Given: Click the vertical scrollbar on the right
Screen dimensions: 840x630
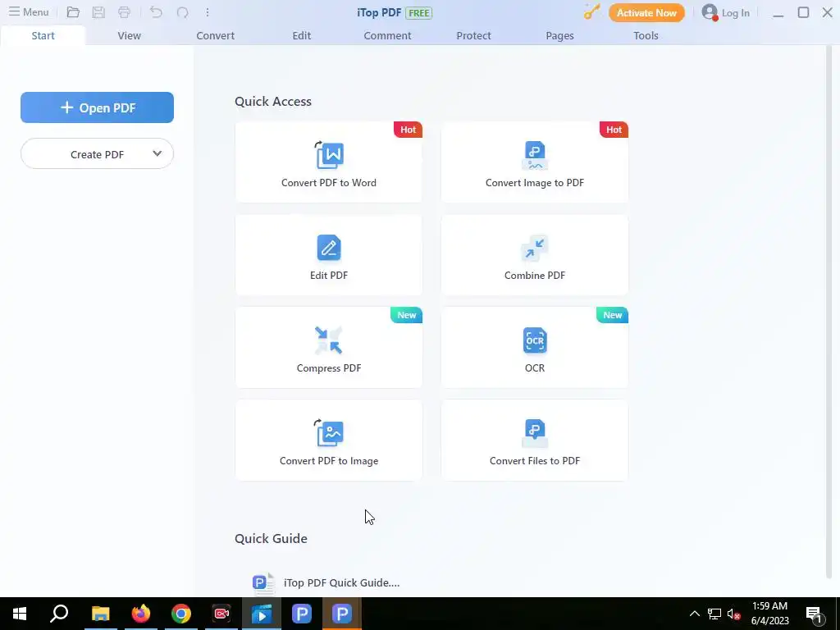Looking at the screenshot, I should (829, 311).
